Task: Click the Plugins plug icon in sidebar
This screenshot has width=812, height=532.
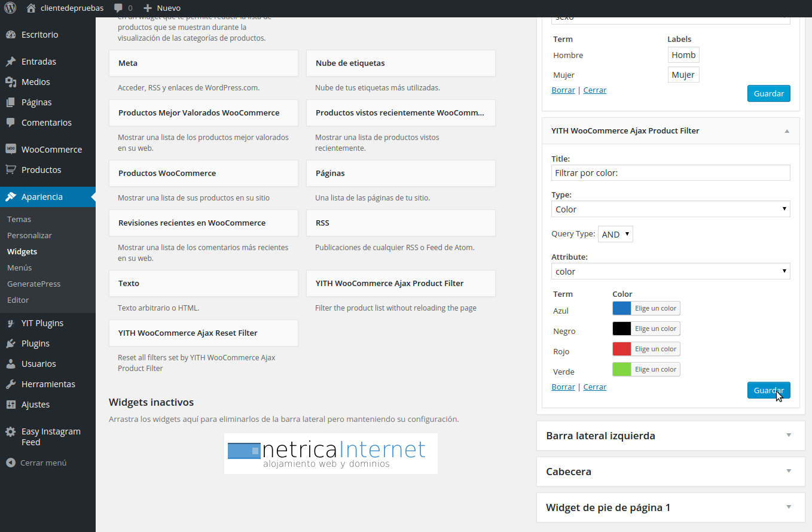Action: click(x=11, y=343)
